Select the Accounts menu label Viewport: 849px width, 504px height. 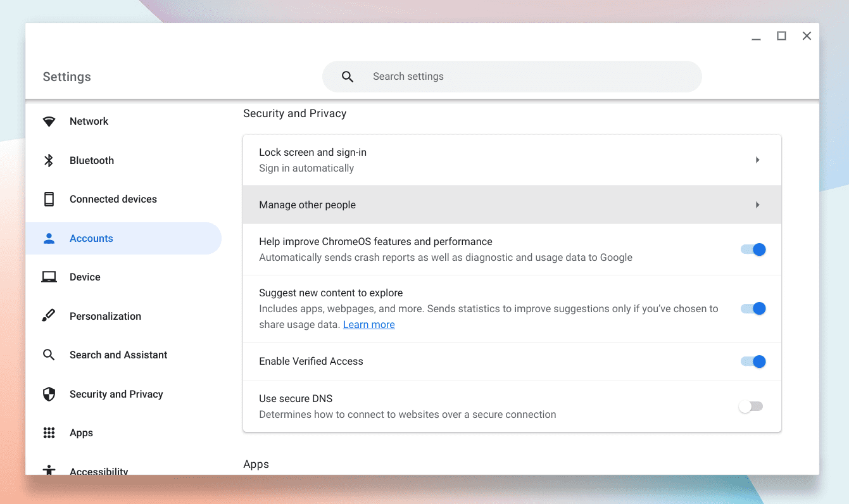[x=91, y=238]
